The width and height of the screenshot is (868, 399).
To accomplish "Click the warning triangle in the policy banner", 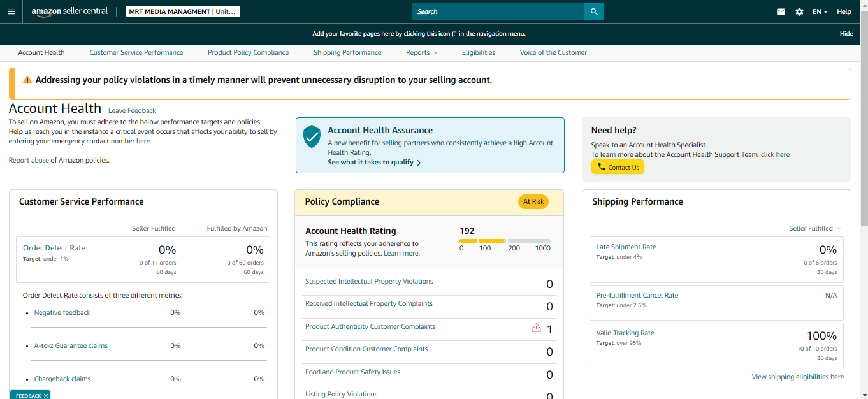I will (27, 80).
